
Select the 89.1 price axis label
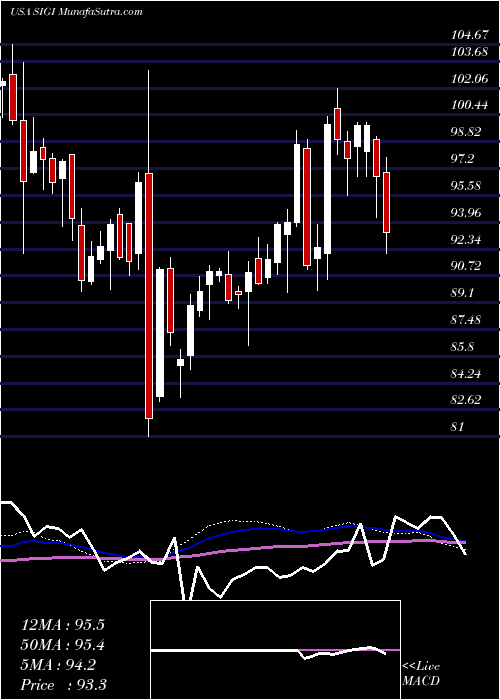463,293
